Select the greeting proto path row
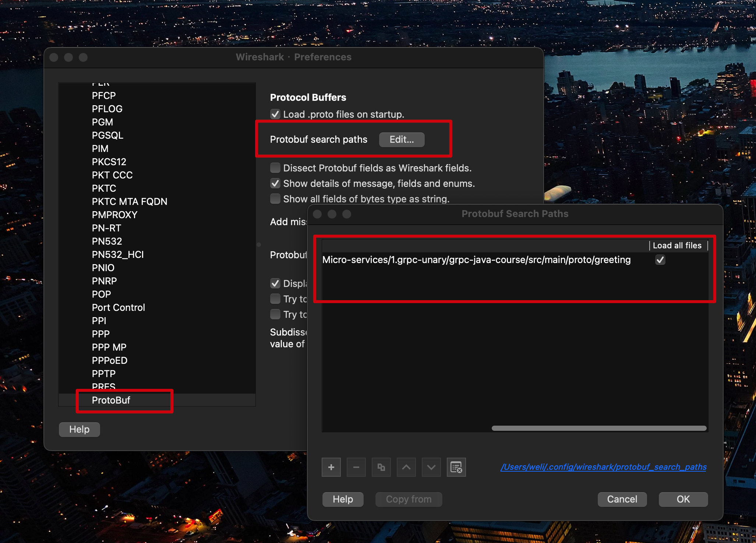This screenshot has width=756, height=543. pyautogui.click(x=476, y=260)
